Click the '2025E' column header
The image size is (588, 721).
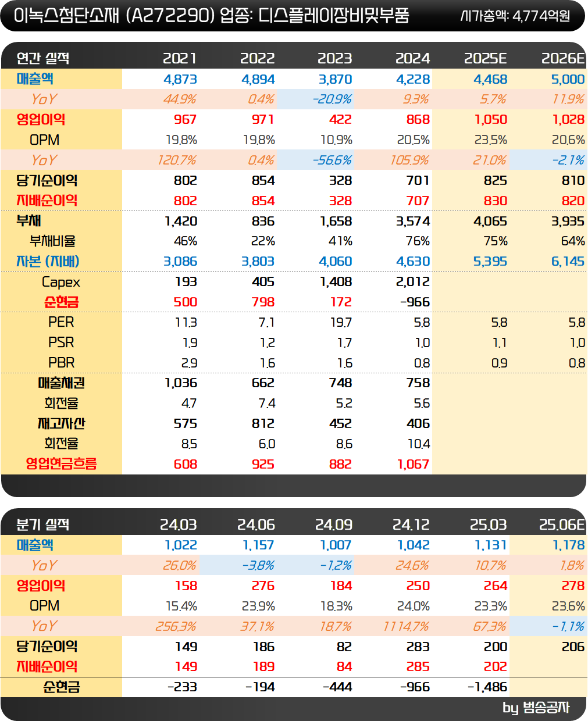485,58
